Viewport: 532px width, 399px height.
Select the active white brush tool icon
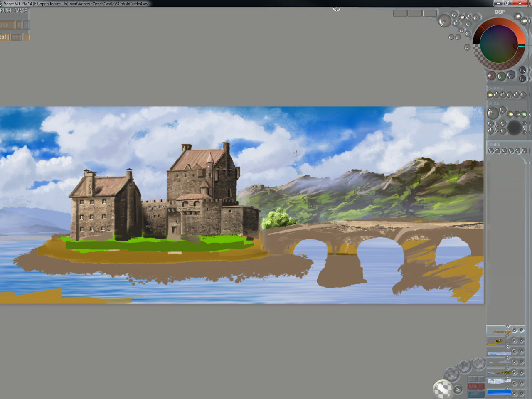pyautogui.click(x=443, y=389)
